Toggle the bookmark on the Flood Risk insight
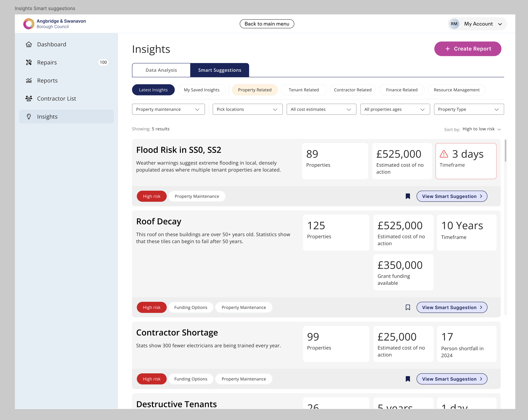 point(408,196)
